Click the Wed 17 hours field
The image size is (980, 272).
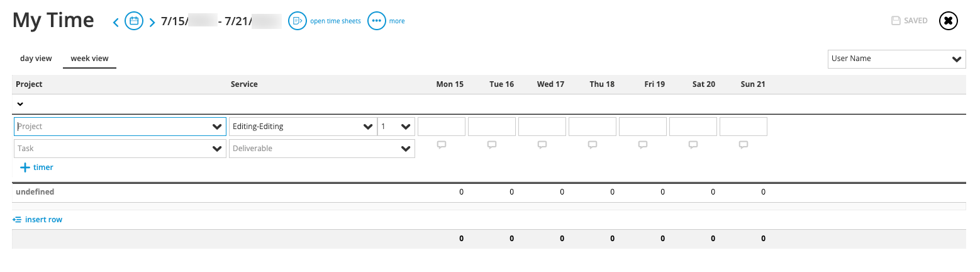click(542, 127)
